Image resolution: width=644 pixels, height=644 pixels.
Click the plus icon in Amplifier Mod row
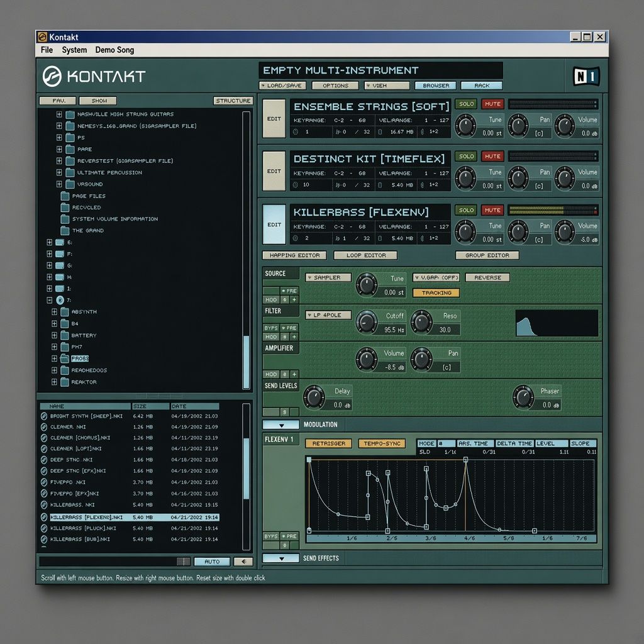point(294,374)
